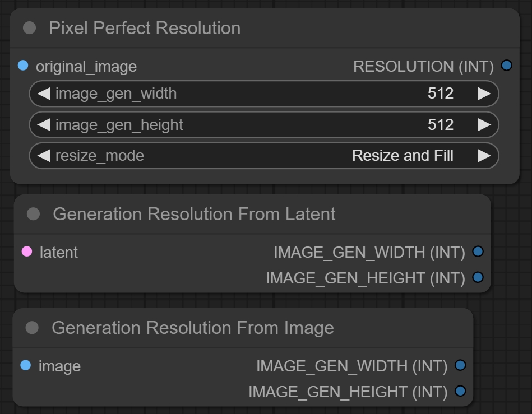
Task: Click the image_gen_height value 512
Action: (440, 124)
